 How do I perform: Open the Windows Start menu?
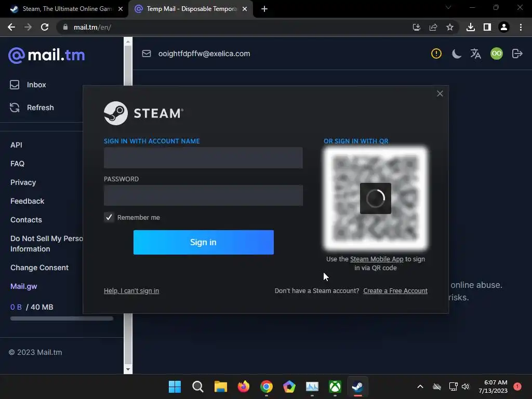pyautogui.click(x=175, y=387)
